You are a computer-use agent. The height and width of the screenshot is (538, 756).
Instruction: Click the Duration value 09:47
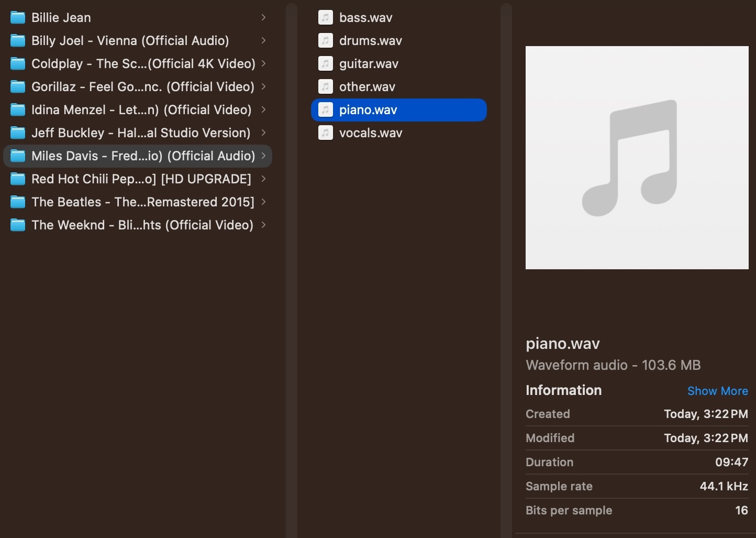[731, 462]
